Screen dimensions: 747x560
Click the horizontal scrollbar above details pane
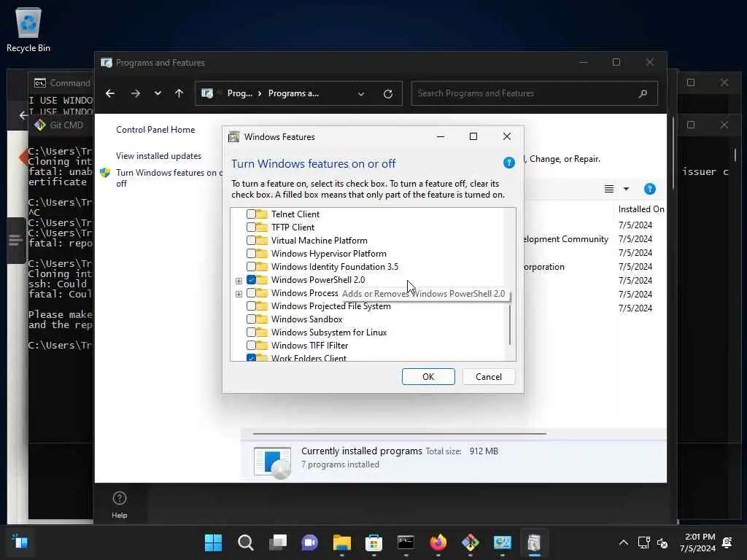pos(399,434)
